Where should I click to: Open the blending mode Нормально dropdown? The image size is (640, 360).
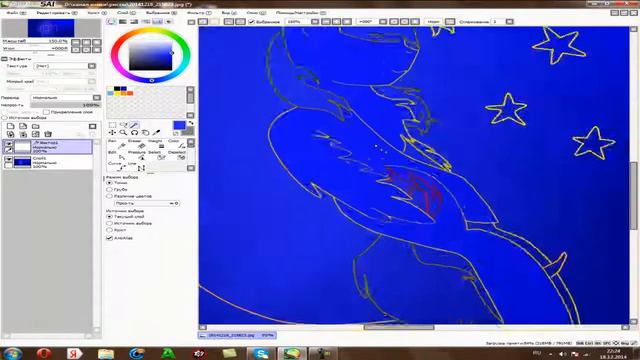pyautogui.click(x=65, y=98)
